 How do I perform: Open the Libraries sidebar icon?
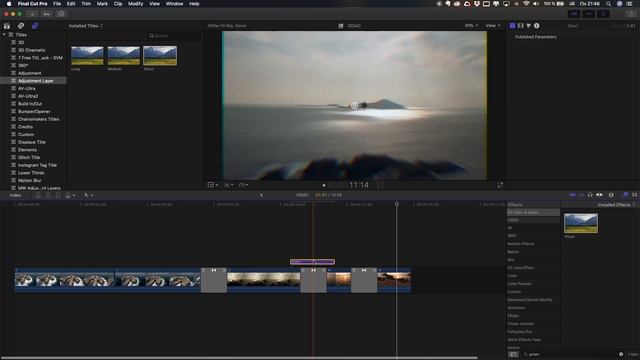coord(7,26)
